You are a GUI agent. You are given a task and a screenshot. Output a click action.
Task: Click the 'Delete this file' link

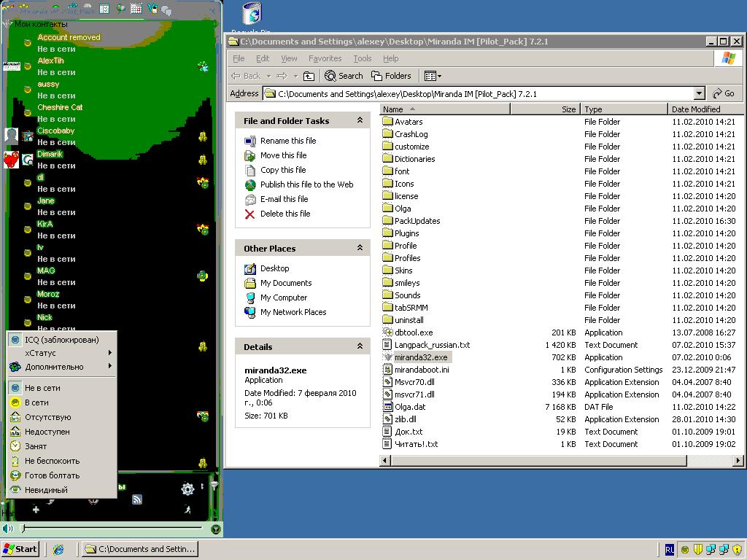[x=285, y=214]
